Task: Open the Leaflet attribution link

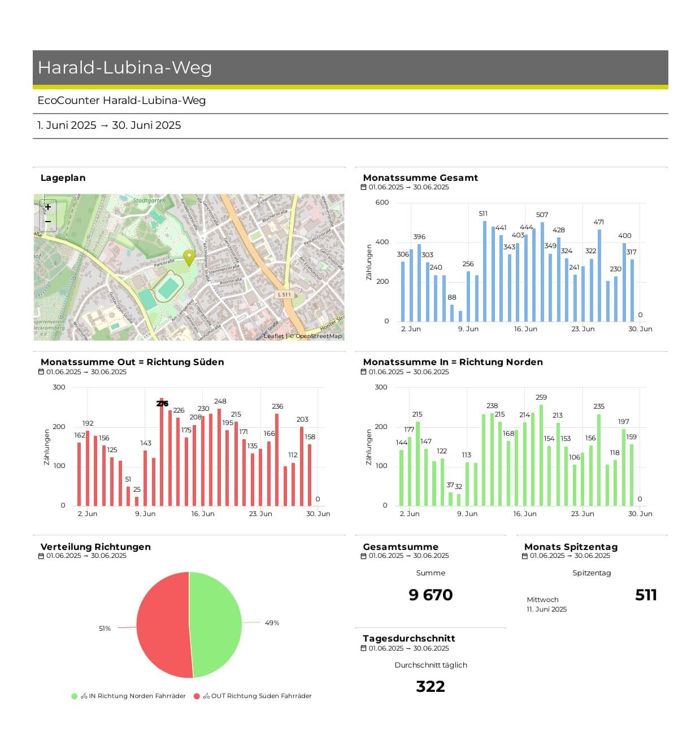Action: (273, 336)
